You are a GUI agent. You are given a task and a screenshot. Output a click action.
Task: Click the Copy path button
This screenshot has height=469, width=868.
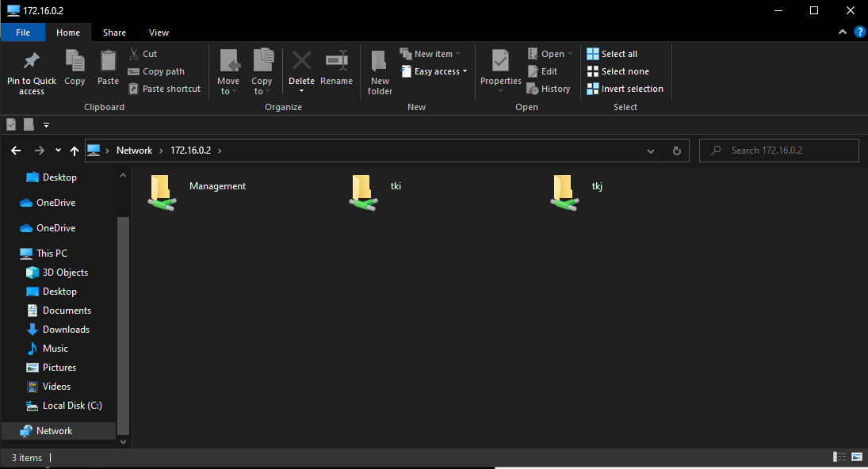(x=157, y=71)
